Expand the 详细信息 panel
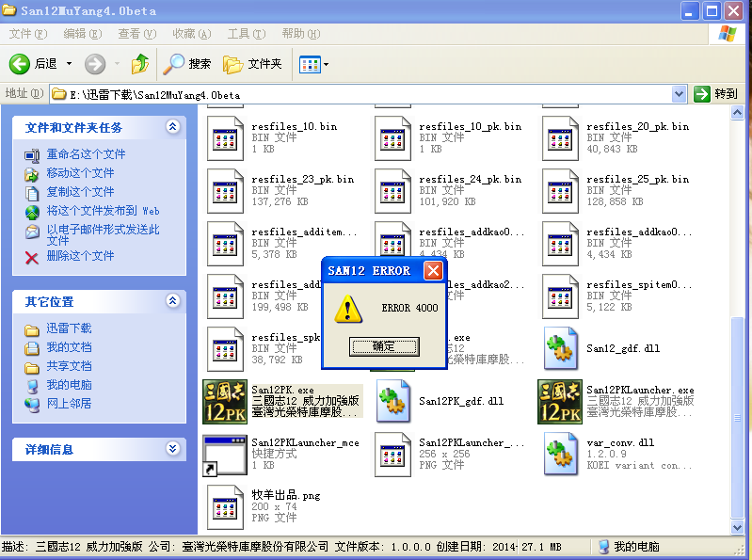Image resolution: width=752 pixels, height=560 pixels. pyautogui.click(x=172, y=448)
